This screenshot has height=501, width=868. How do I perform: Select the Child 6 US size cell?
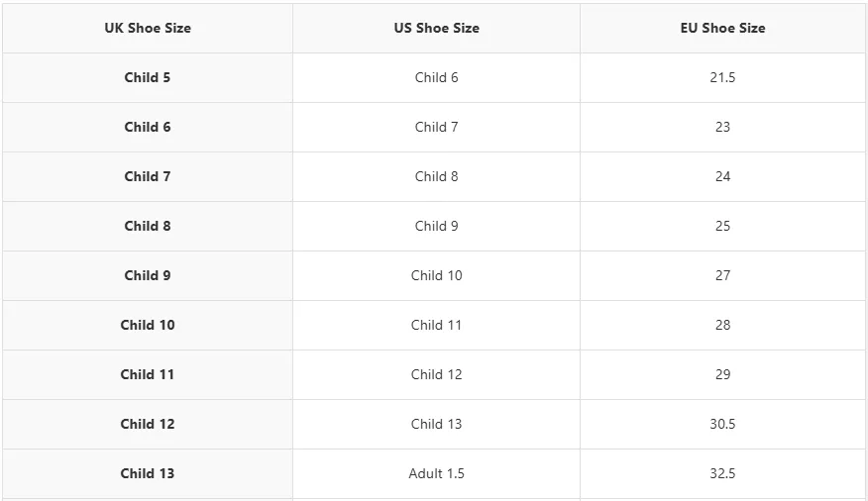(436, 78)
